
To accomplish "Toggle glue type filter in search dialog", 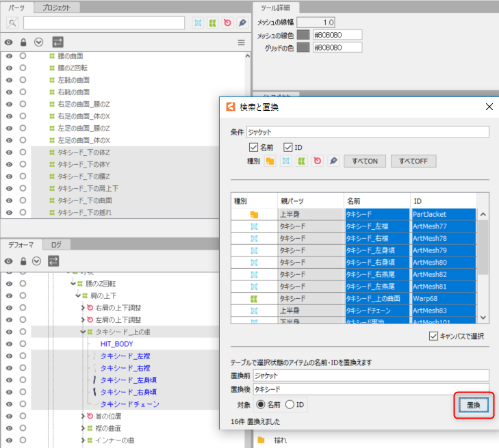I will (x=333, y=161).
